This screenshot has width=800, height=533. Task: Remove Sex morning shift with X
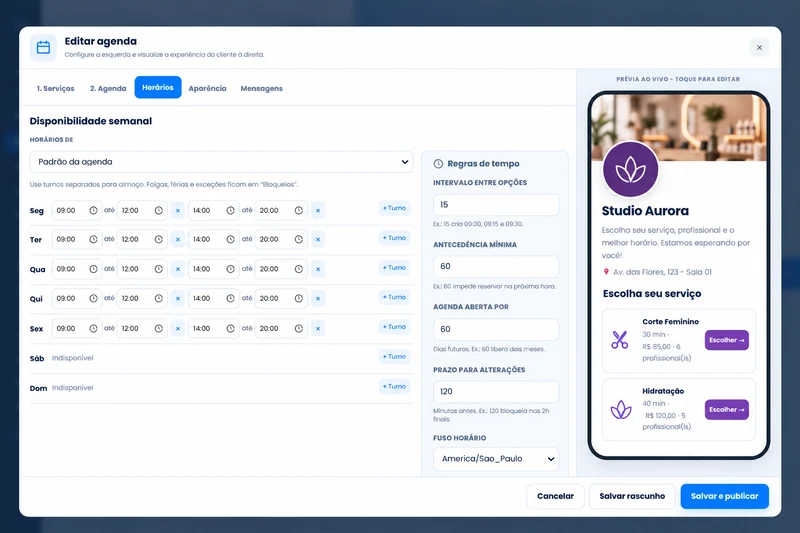tap(178, 328)
